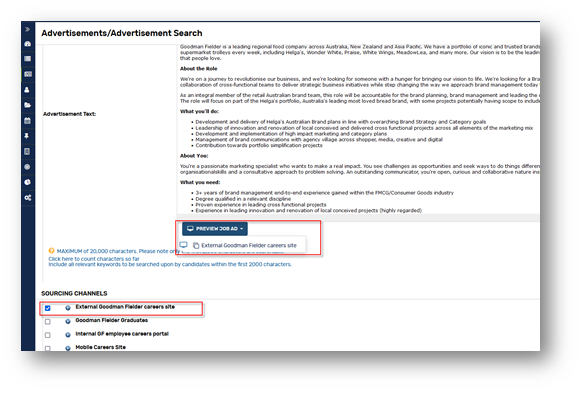This screenshot has height=393, width=582.
Task: Open the Preview Job Ad dropdown button
Action: click(x=215, y=229)
